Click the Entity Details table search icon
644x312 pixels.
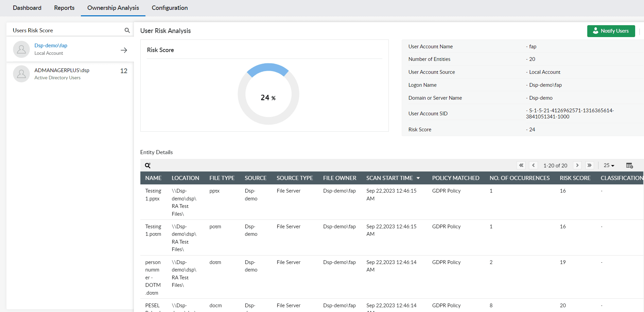(x=148, y=165)
